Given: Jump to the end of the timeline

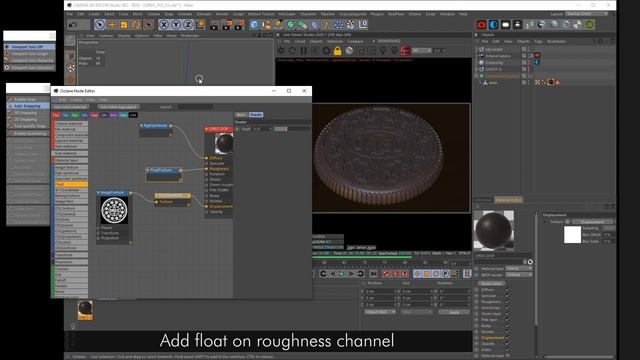Looking at the screenshot, I should [x=373, y=274].
